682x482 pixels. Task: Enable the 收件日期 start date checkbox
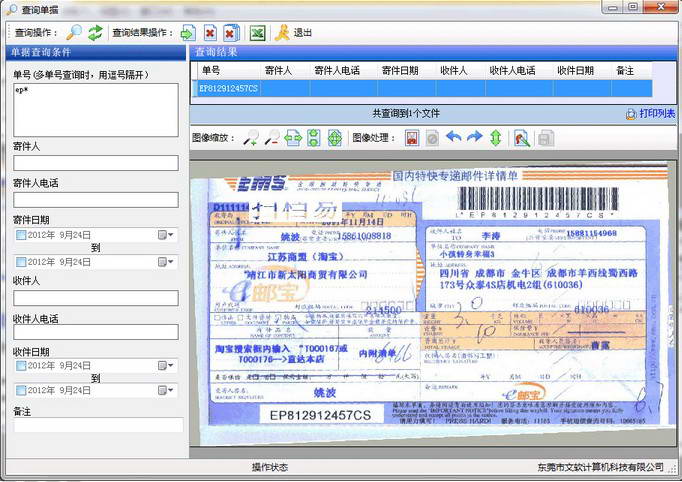(21, 365)
